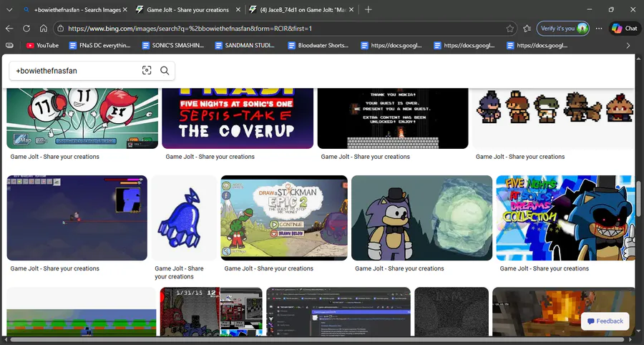Open the Minecraft fire block thumbnail
The width and height of the screenshot is (644, 345).
(564, 312)
